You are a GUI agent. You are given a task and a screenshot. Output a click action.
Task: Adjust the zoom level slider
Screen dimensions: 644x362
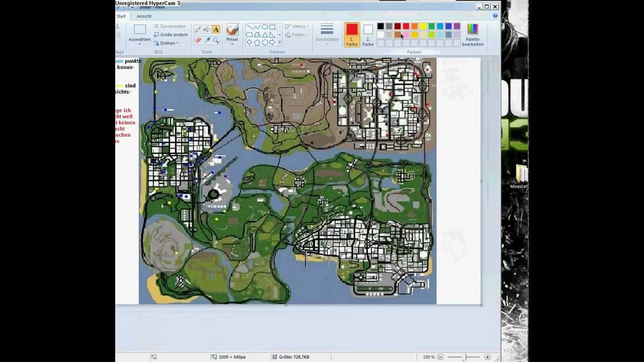(465, 357)
